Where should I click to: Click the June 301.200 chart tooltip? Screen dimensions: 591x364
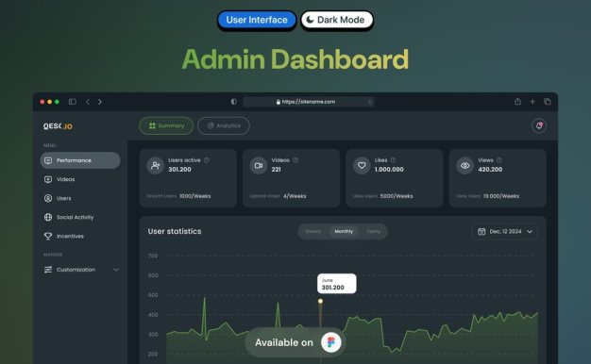[x=337, y=284]
